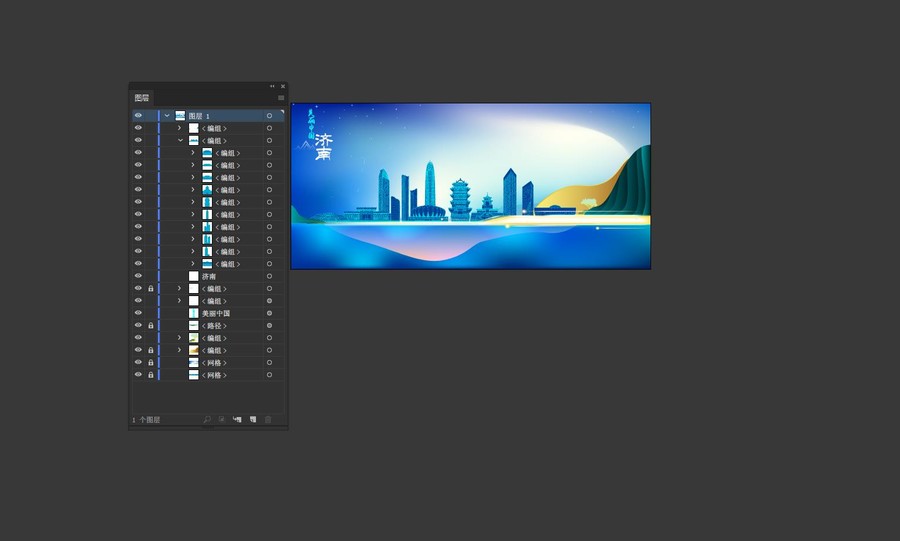Collapse the panel with double-arrow icon
Screen dimensions: 900x541
click(x=272, y=86)
